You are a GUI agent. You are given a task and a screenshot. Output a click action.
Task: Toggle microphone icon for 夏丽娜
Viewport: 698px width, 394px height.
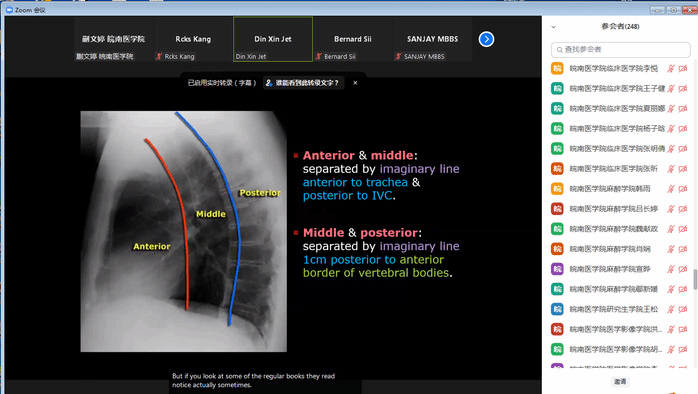[x=671, y=109]
